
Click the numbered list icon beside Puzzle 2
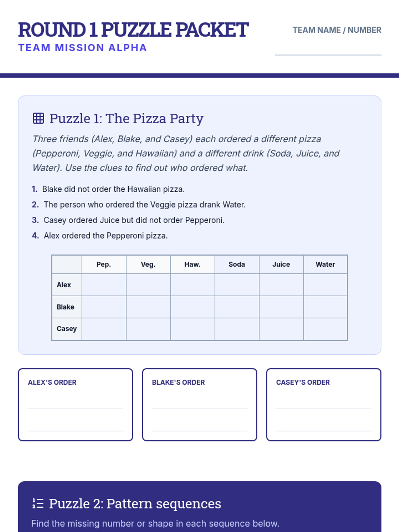pyautogui.click(x=38, y=503)
